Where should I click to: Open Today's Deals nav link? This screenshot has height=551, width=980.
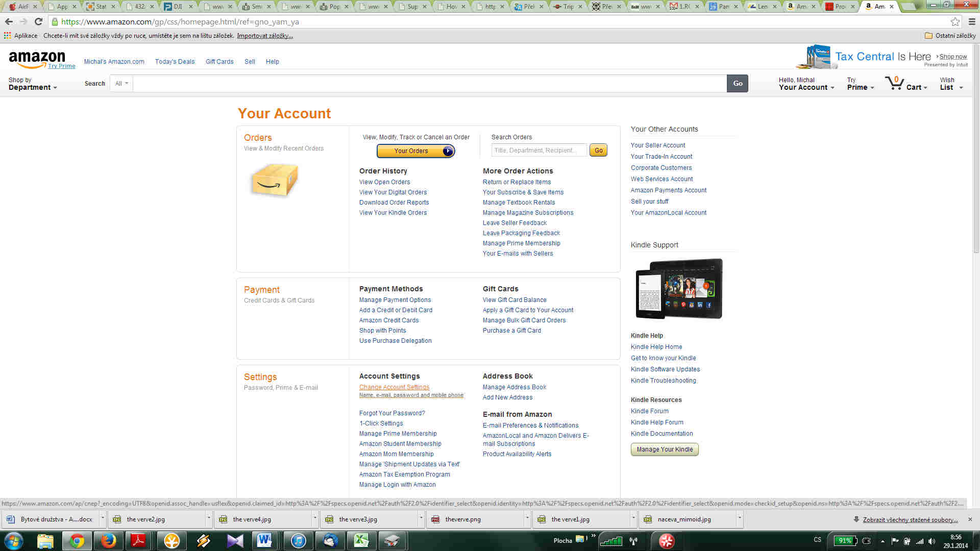pyautogui.click(x=175, y=62)
